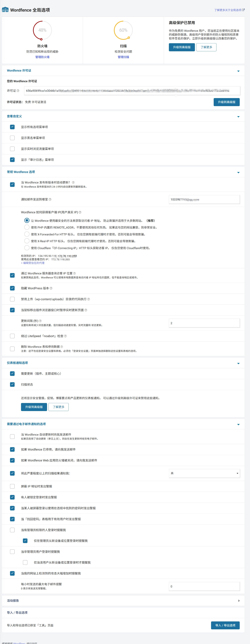Toggle 有人被锁定登录时发出警报 checkbox
This screenshot has width=250, height=644.
click(12, 498)
